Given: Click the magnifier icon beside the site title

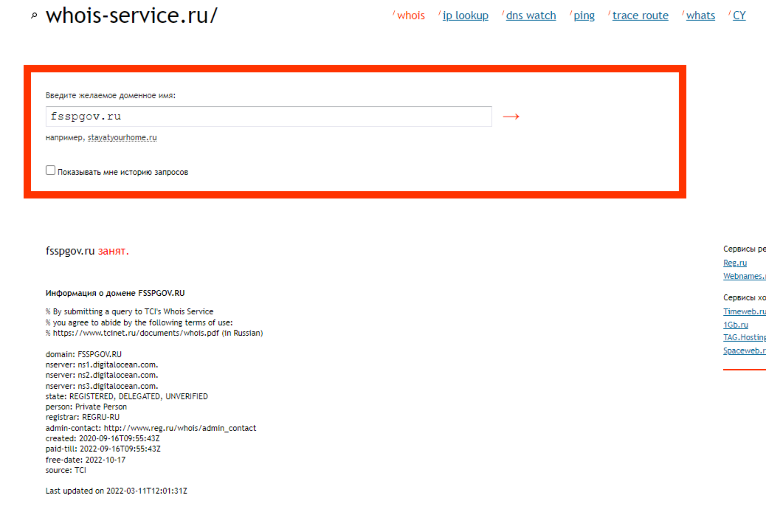Looking at the screenshot, I should (x=34, y=16).
